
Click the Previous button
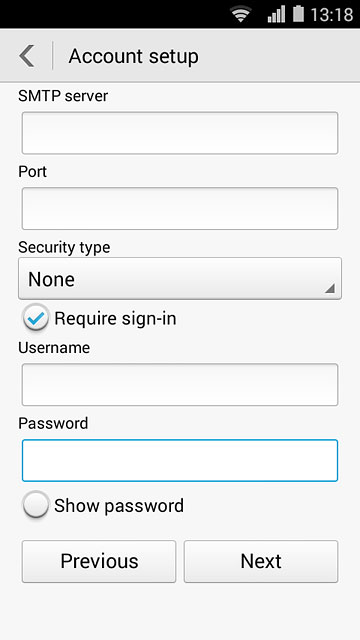click(x=99, y=561)
